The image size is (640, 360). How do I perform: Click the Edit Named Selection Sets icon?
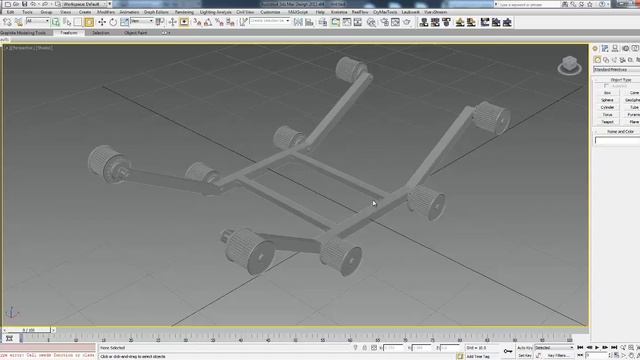243,22
